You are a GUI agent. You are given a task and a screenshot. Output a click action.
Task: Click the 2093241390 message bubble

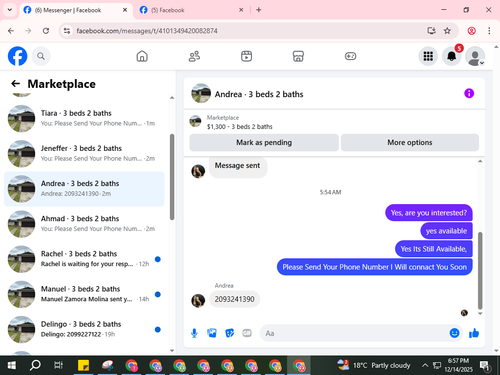coord(234,299)
